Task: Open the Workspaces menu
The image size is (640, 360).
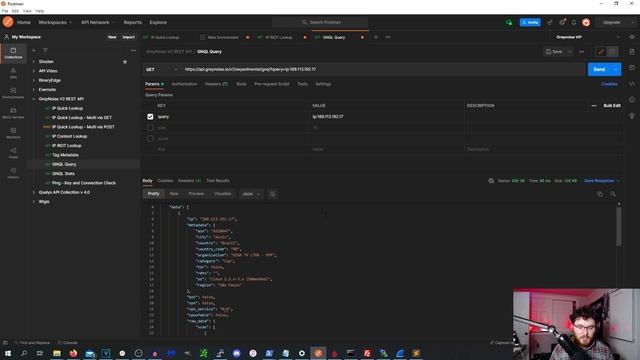Action: [x=55, y=22]
